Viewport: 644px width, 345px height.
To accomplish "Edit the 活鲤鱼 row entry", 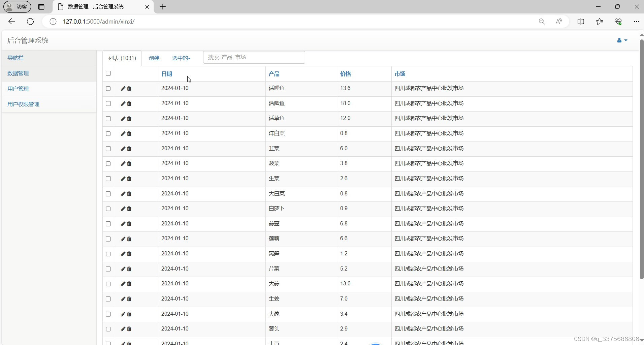I will click(123, 89).
